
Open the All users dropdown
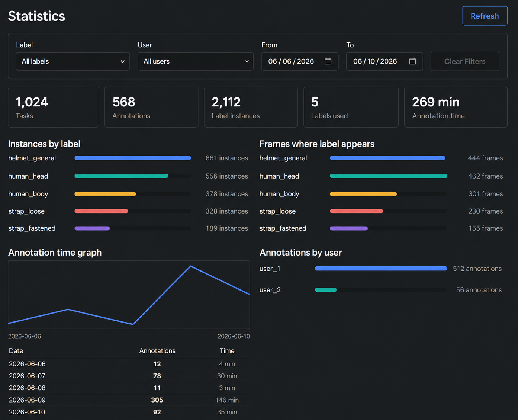(x=196, y=61)
